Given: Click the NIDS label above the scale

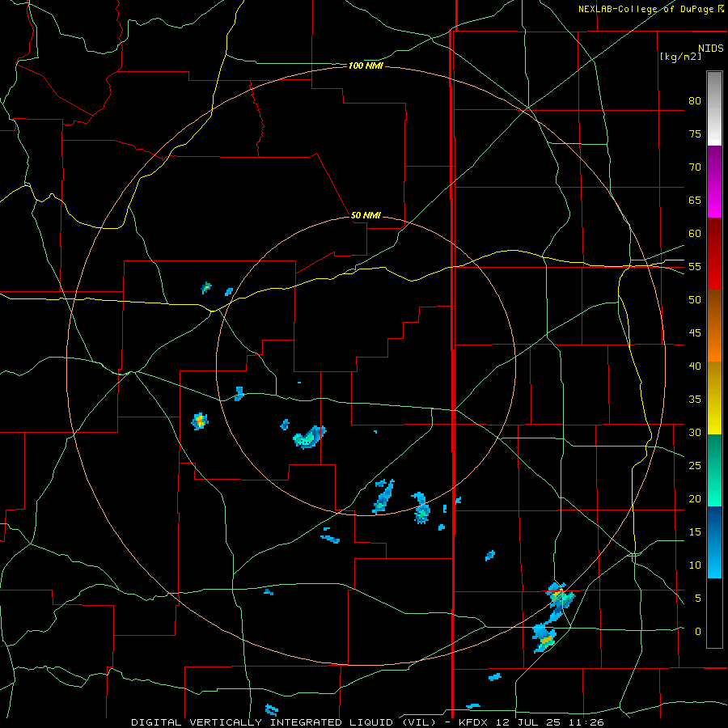Looking at the screenshot, I should [710, 49].
